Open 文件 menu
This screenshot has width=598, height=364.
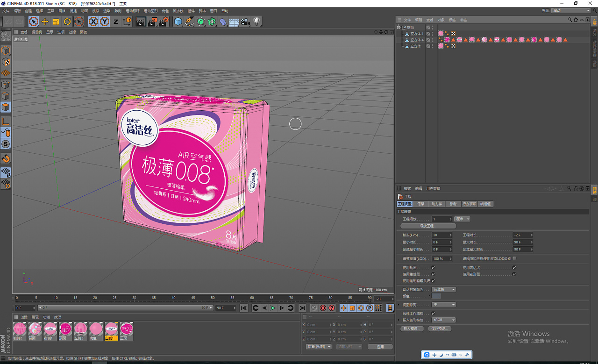tap(6, 10)
